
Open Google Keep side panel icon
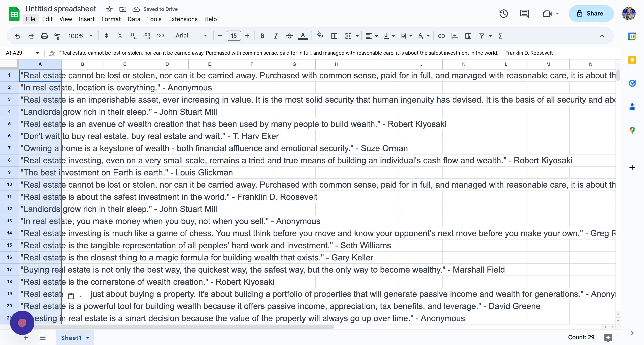pos(632,60)
